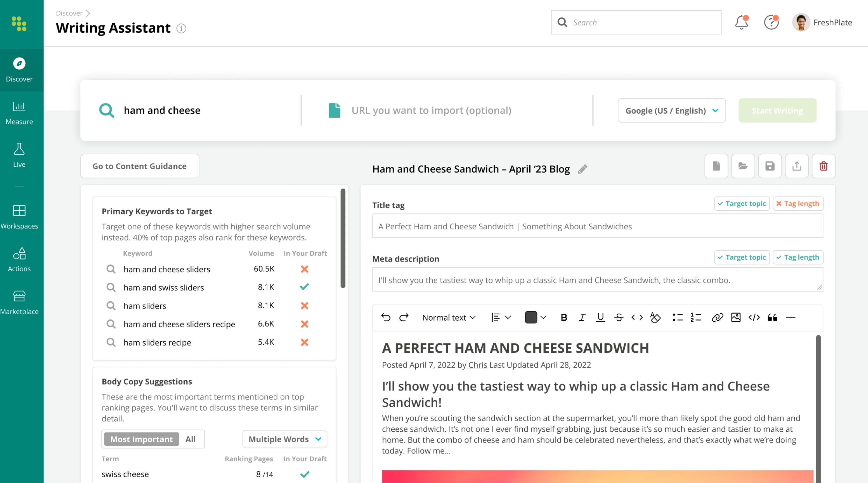Open the folder icon to load document

(743, 166)
